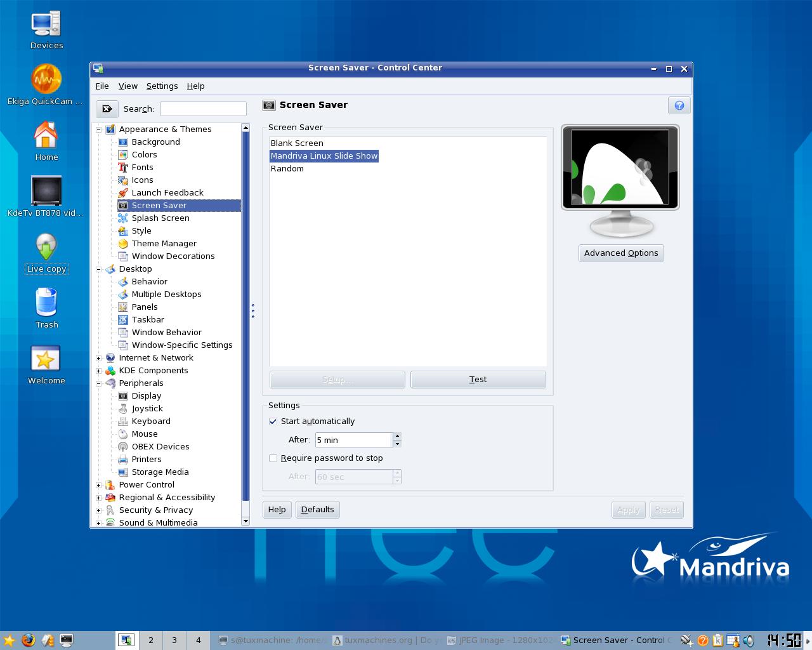812x650 pixels.
Task: Open Advanced Options
Action: 621,253
